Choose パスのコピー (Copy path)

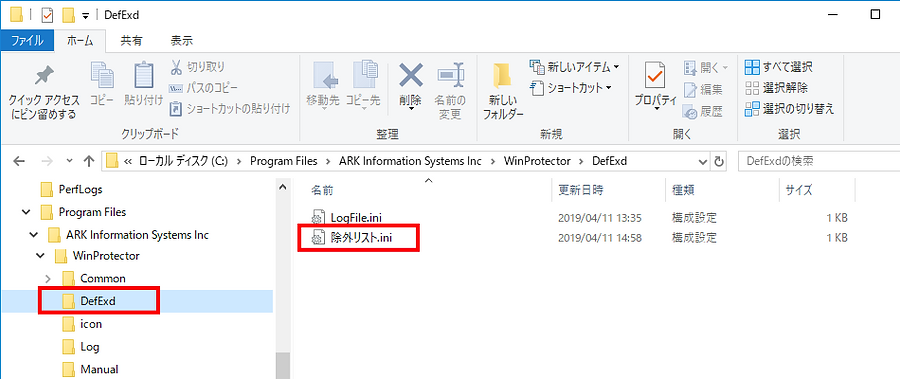click(x=203, y=88)
